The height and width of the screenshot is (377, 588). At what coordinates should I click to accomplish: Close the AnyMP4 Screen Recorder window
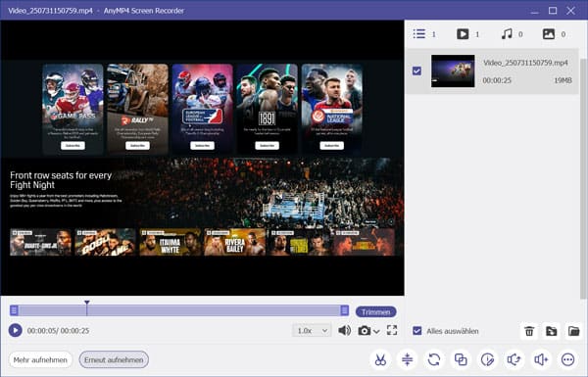point(570,11)
